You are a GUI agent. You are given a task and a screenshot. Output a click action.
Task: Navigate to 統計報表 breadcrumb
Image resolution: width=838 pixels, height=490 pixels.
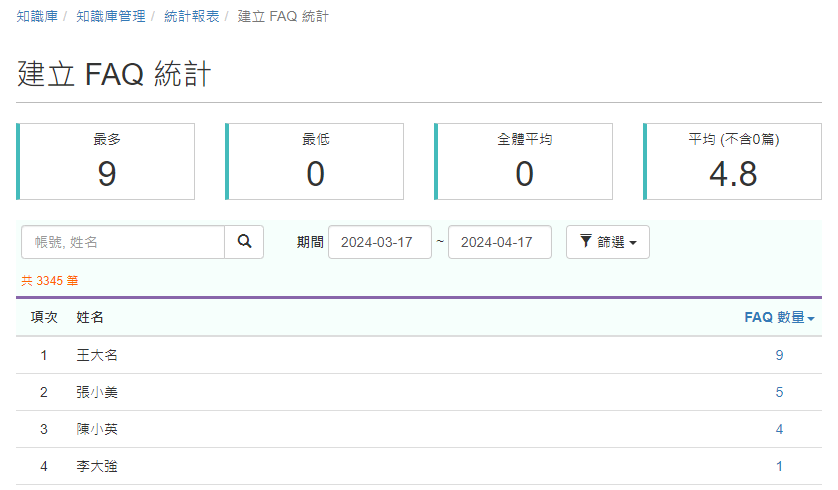coord(191,17)
